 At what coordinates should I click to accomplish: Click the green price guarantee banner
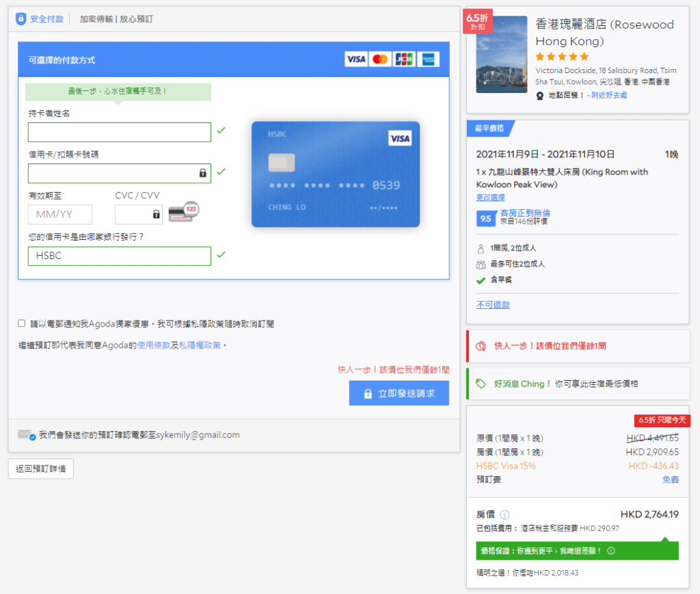(x=577, y=551)
